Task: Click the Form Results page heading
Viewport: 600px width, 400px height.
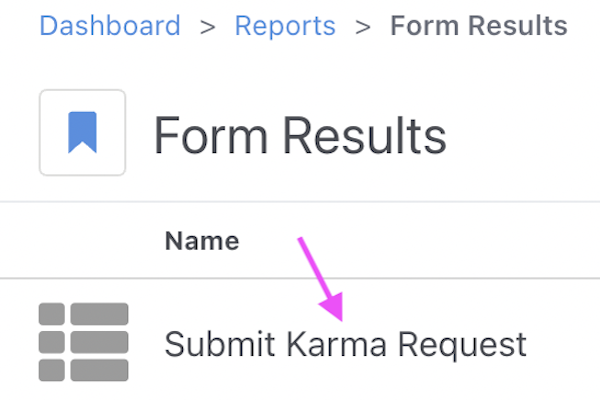Action: pyautogui.click(x=300, y=136)
